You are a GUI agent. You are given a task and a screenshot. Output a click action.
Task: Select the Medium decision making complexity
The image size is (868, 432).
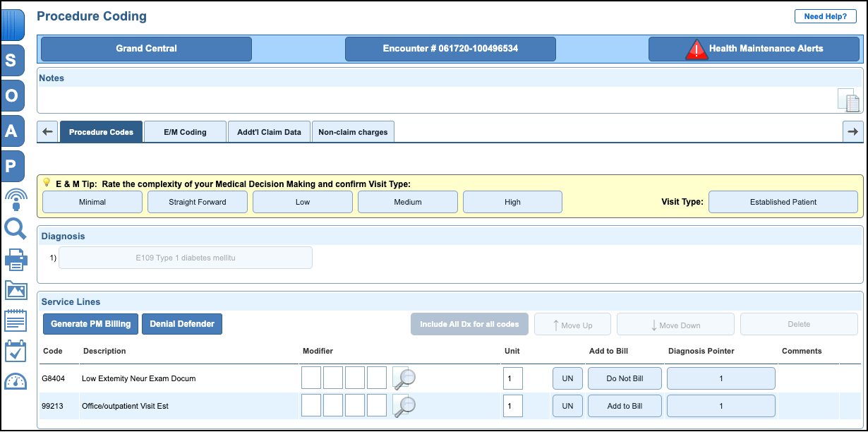tap(407, 202)
